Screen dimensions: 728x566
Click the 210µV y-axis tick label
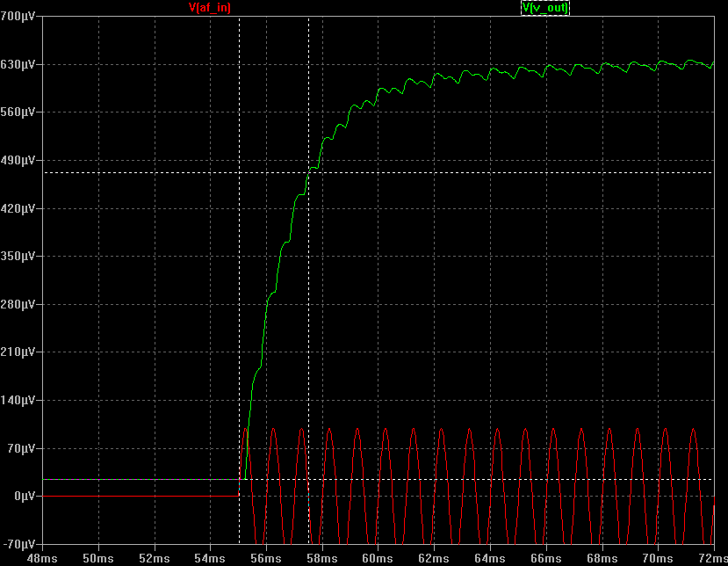pyautogui.click(x=18, y=352)
